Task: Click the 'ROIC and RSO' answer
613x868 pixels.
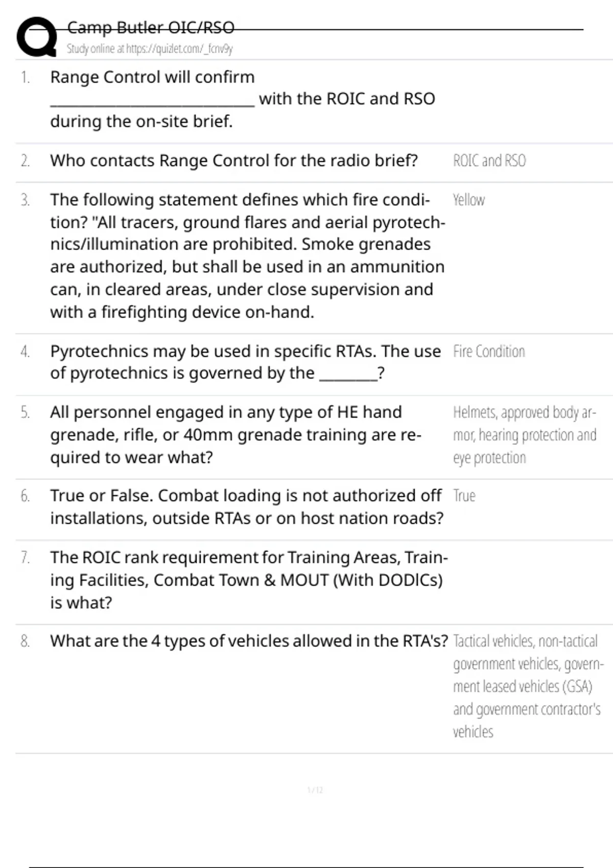Action: point(489,161)
